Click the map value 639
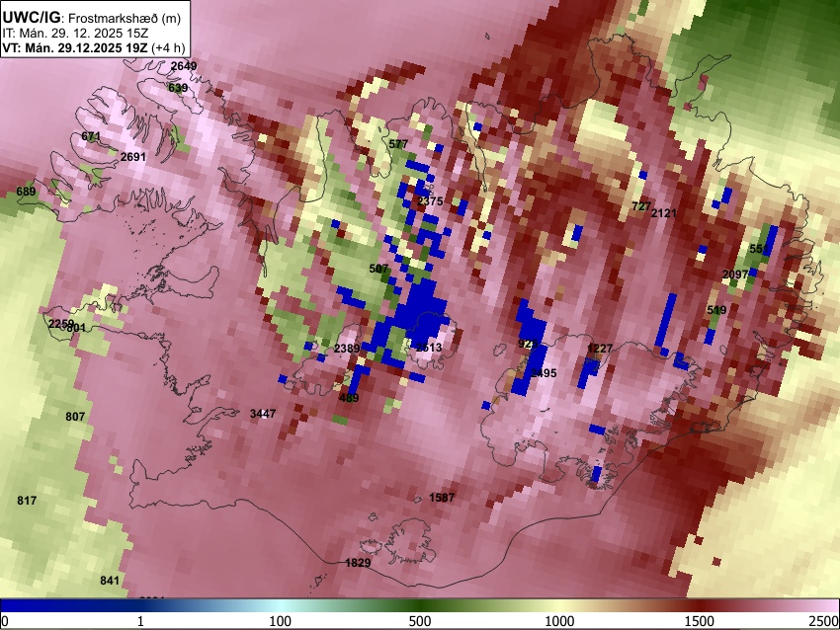This screenshot has height=630, width=840. point(178,87)
